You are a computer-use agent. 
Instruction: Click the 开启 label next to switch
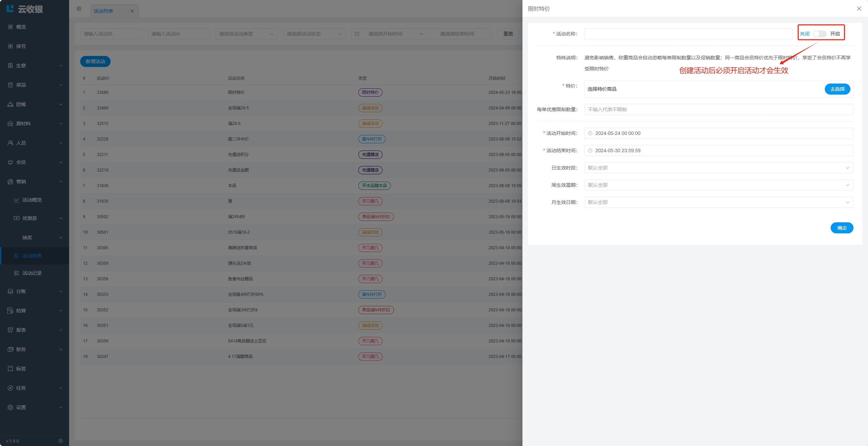click(x=835, y=34)
